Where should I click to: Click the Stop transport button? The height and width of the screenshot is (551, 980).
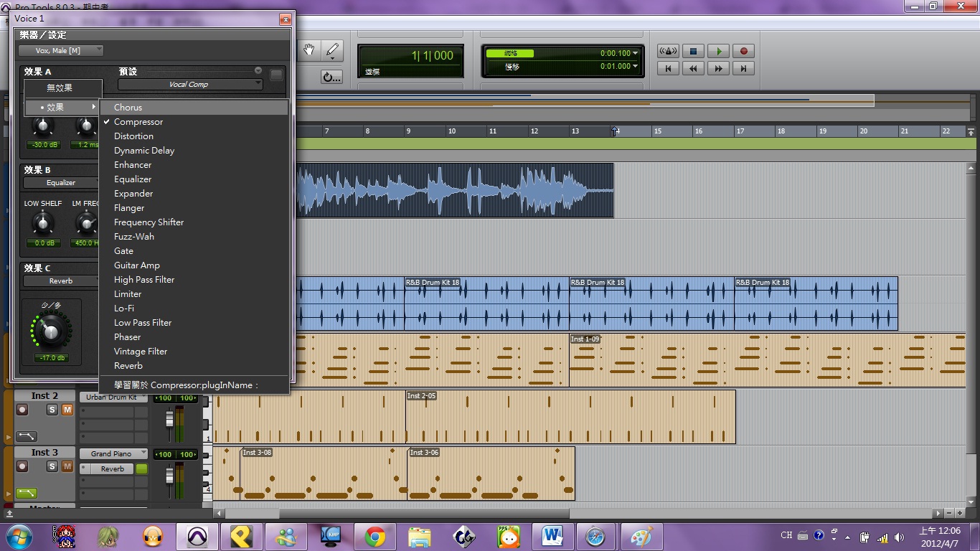693,51
